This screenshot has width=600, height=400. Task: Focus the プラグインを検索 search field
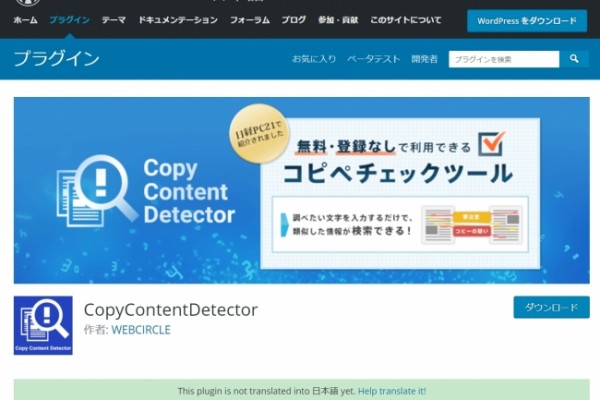pos(504,59)
